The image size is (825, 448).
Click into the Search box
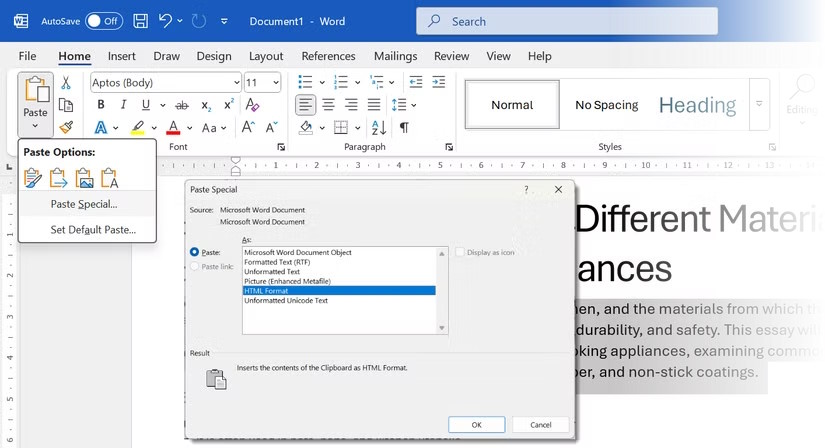567,21
